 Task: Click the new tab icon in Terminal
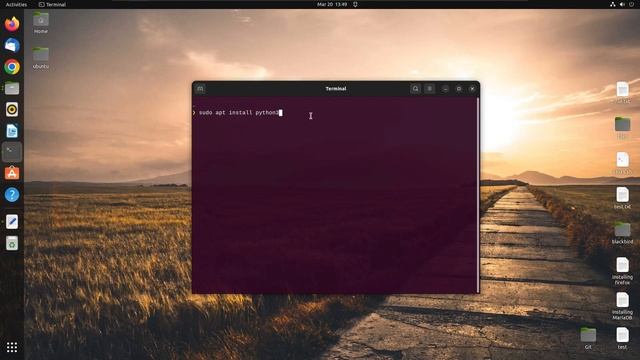[x=200, y=89]
